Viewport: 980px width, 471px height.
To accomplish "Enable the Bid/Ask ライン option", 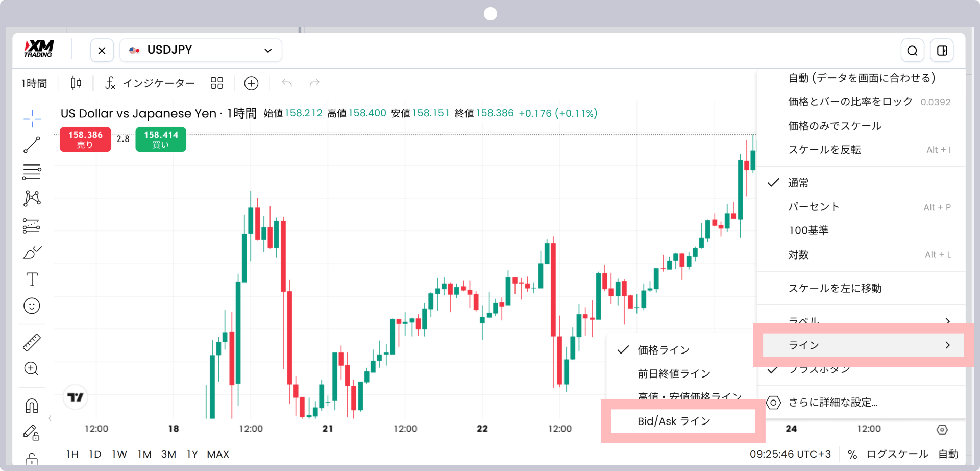I will point(683,421).
